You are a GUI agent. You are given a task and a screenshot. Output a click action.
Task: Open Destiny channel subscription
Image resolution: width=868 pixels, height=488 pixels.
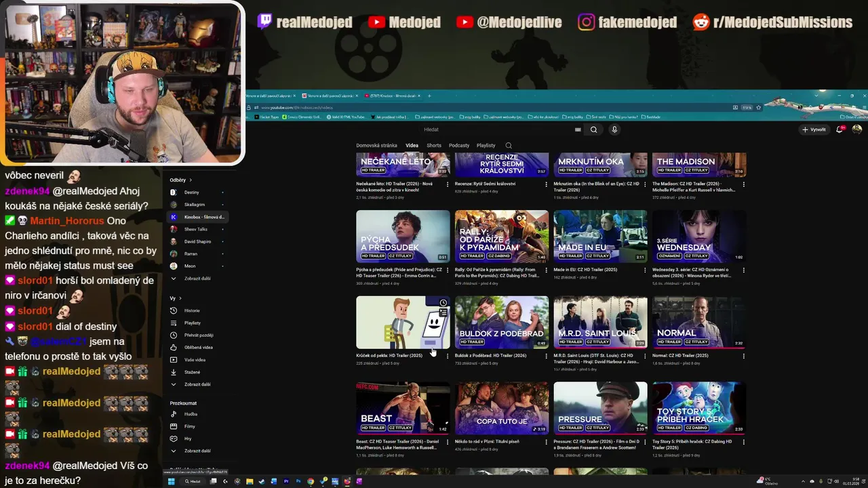pyautogui.click(x=197, y=192)
